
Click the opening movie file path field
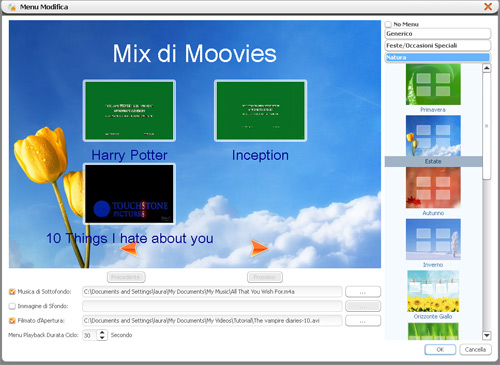pyautogui.click(x=212, y=321)
